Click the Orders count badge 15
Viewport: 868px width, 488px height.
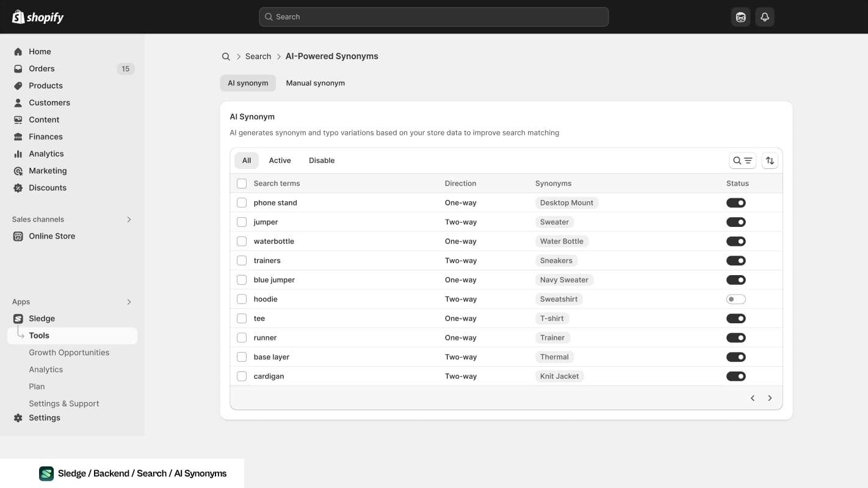[x=126, y=69]
